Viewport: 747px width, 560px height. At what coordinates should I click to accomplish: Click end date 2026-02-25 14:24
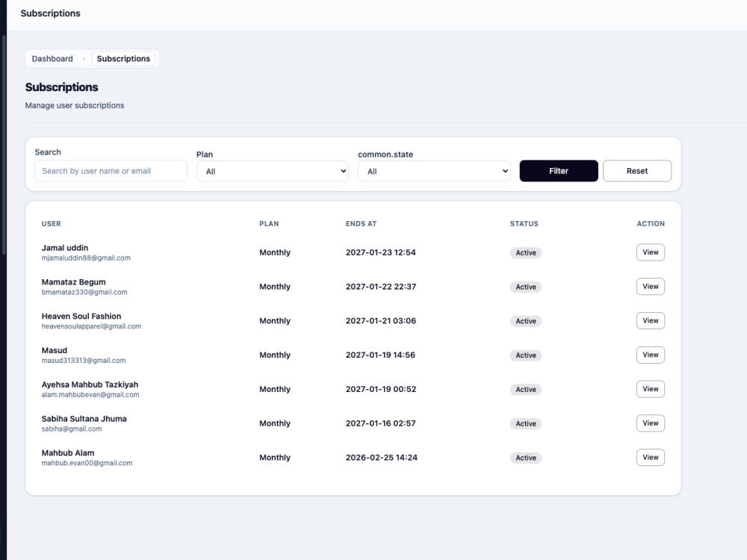(x=382, y=458)
